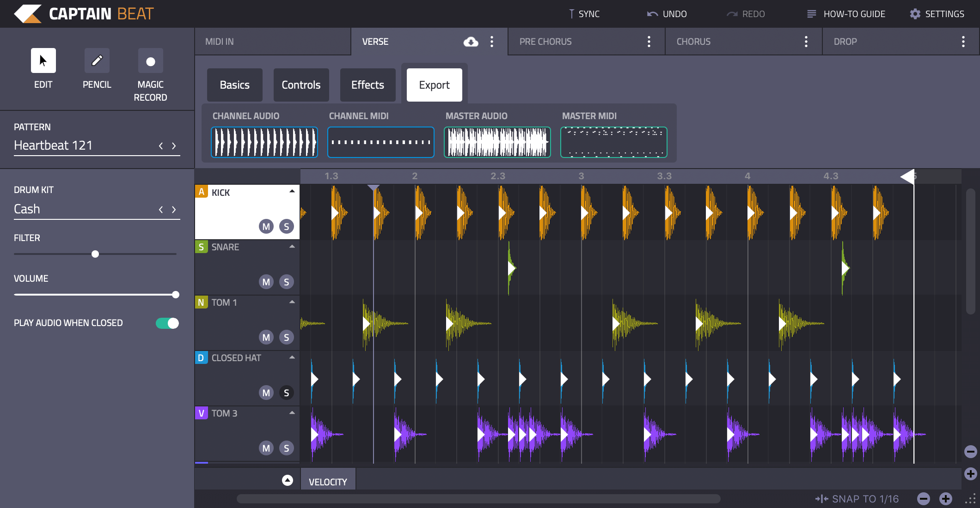Click the horizontal timeline scrollbar
Image resolution: width=980 pixels, height=508 pixels.
click(478, 499)
